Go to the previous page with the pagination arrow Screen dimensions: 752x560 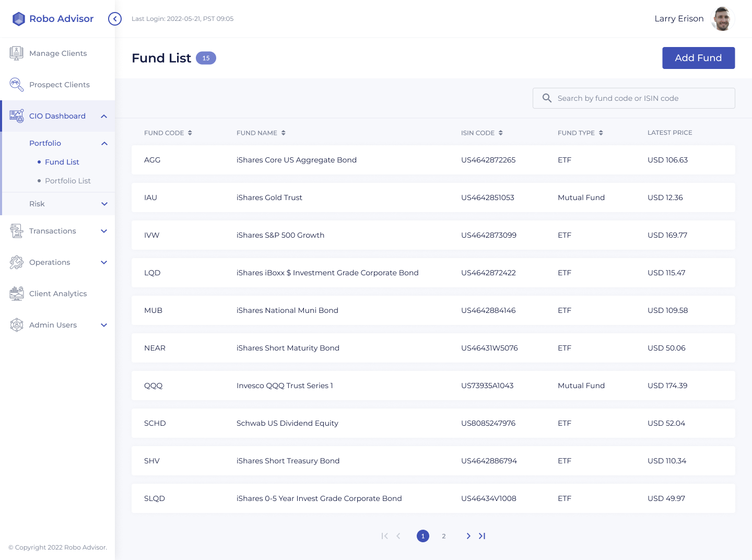pos(398,536)
